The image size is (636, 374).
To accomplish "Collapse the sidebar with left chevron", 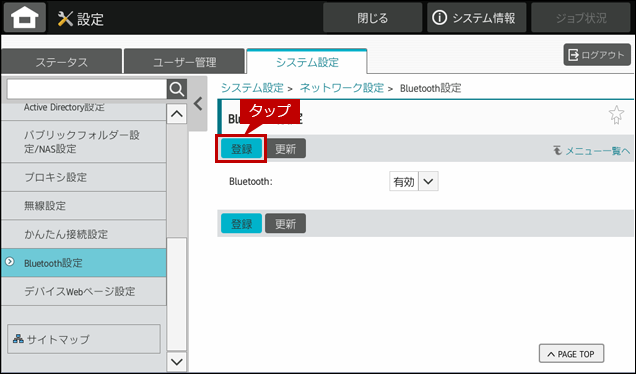I will point(198,104).
